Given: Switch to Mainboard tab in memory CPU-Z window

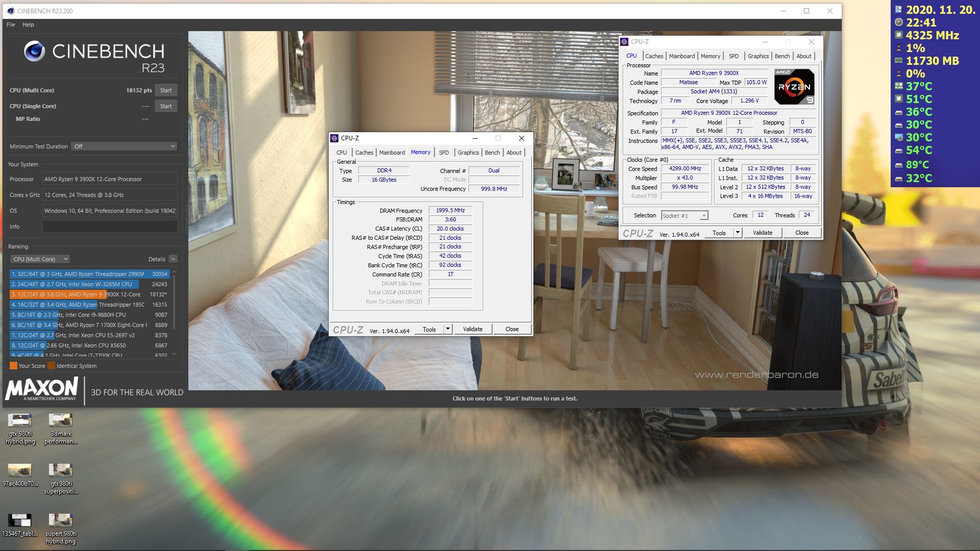Looking at the screenshot, I should 391,153.
